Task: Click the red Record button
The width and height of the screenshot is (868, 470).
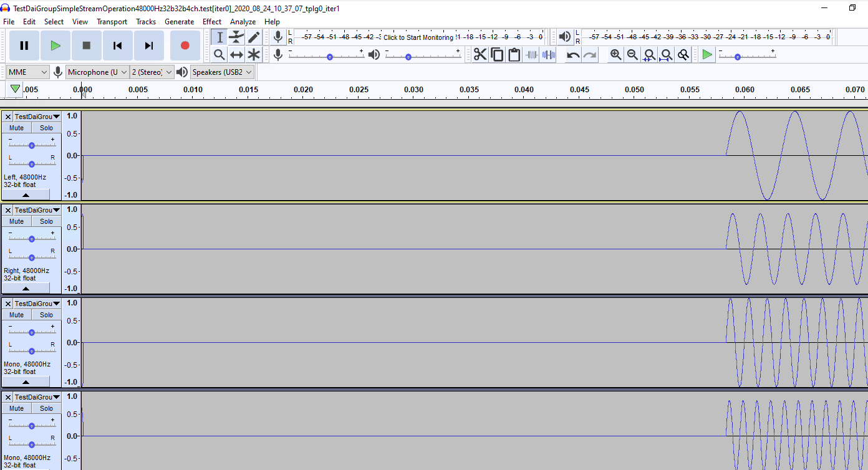Action: (x=185, y=46)
